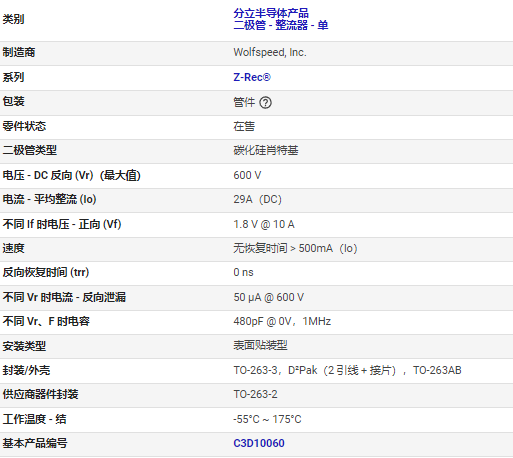Viewport: 513px width, 458px height.
Task: Click the -55°C ~ 175°C temperature value
Action: (267, 419)
